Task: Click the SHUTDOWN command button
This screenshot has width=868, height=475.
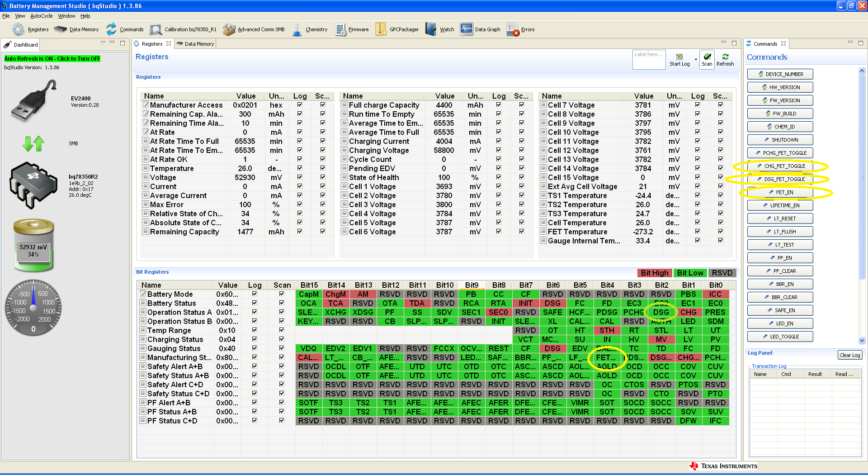Action: coord(780,140)
